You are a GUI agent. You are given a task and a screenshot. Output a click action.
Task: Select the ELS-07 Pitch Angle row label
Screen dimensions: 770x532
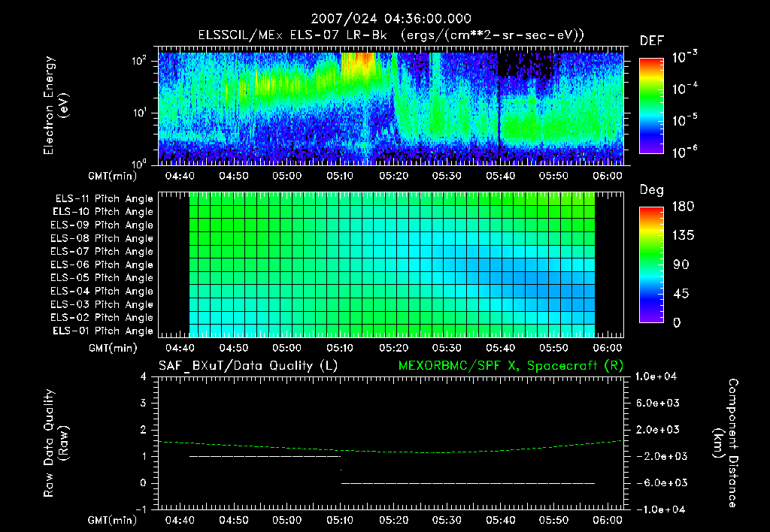pyautogui.click(x=102, y=251)
